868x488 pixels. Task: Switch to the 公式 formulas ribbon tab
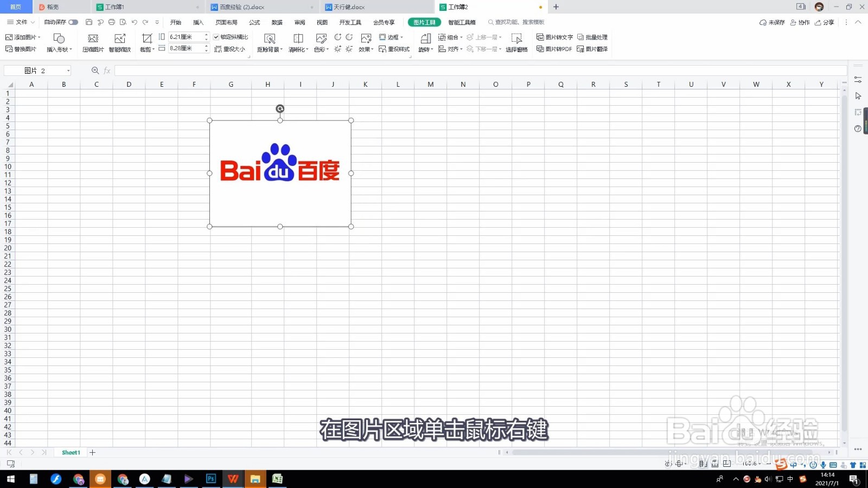pos(254,22)
